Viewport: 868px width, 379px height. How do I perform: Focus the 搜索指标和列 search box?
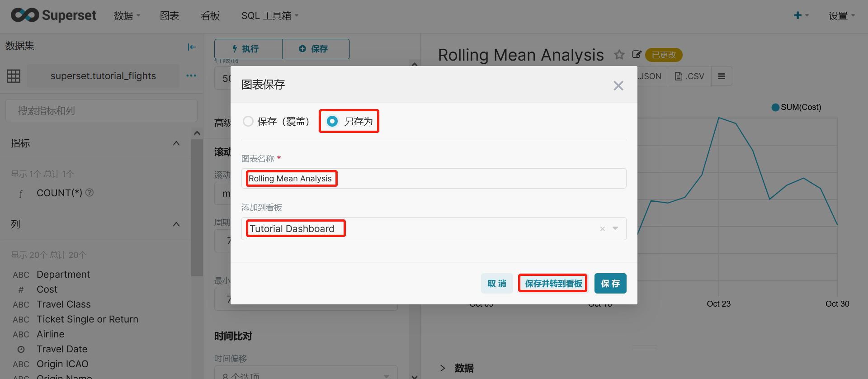point(101,111)
